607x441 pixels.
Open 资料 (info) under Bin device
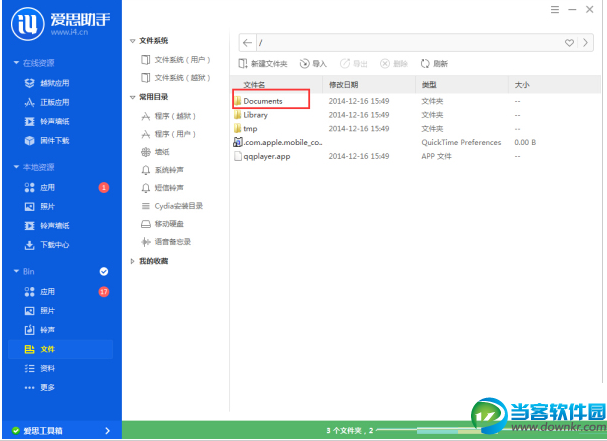point(39,368)
